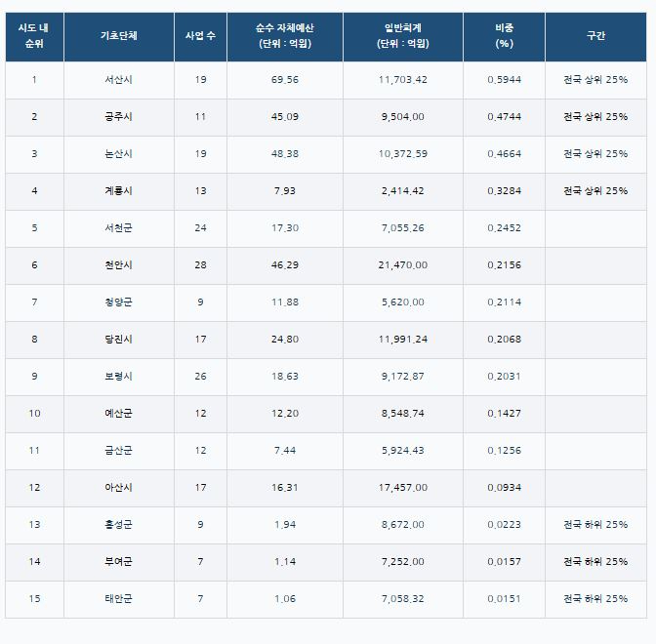Click the ratio value 0.0157
Image resolution: width=656 pixels, height=644 pixels.
(x=504, y=562)
